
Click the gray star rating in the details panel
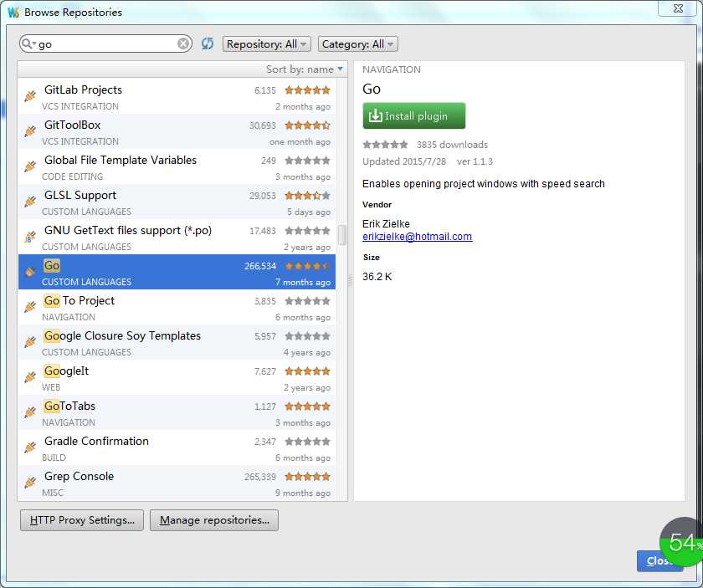coord(385,145)
